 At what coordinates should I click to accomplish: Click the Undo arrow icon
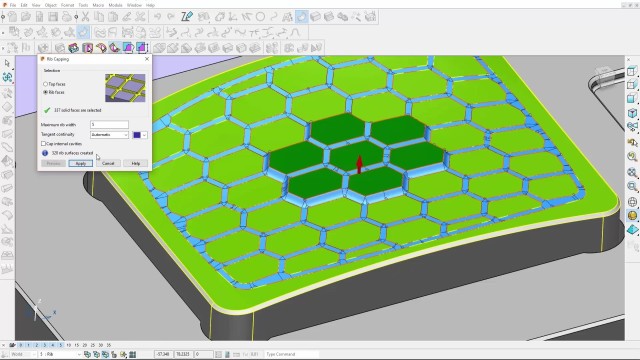pos(158,17)
